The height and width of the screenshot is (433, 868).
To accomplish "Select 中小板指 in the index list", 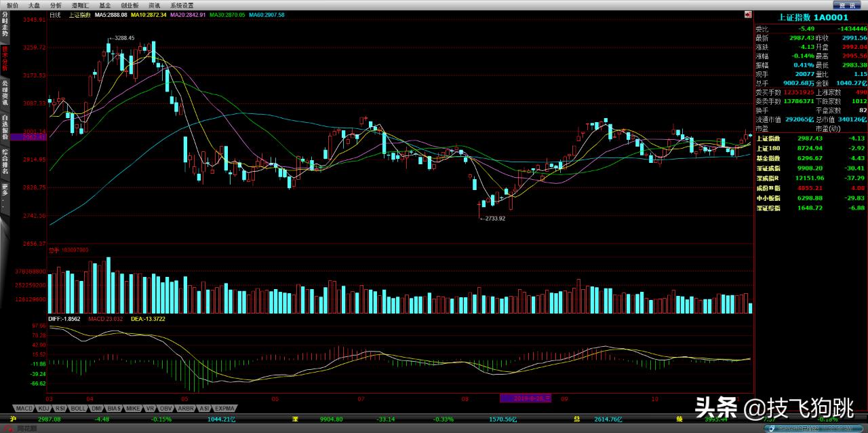I will [x=768, y=198].
